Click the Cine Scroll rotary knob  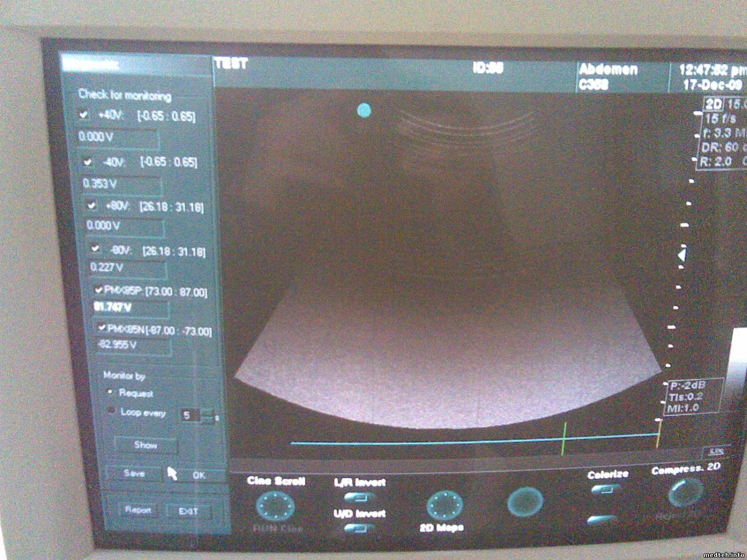coord(275,506)
